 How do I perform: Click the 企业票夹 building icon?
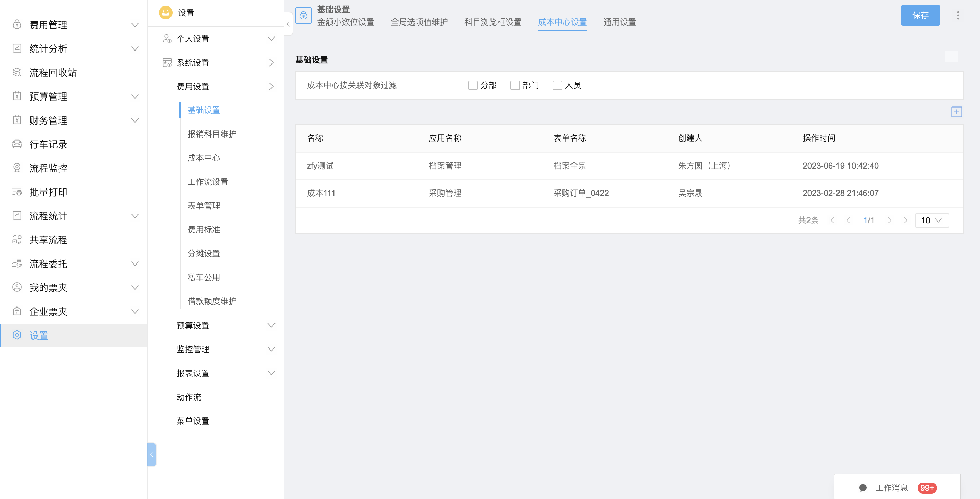coord(17,311)
